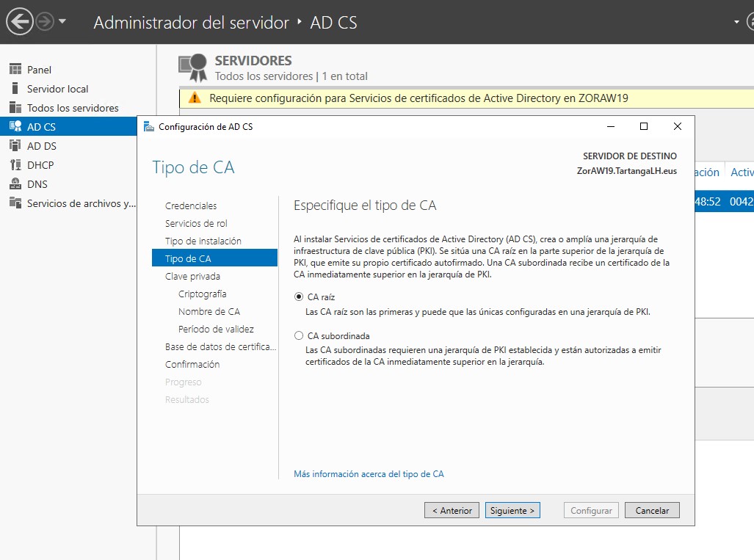Screen dimensions: 754x560
Task: Click the Cancelar button
Action: [652, 511]
